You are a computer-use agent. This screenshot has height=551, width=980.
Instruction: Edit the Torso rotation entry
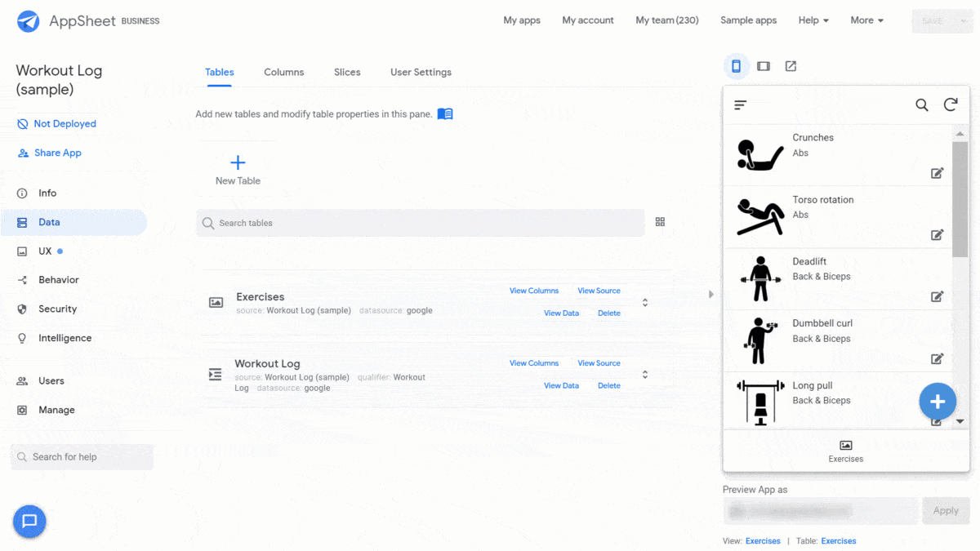click(938, 235)
